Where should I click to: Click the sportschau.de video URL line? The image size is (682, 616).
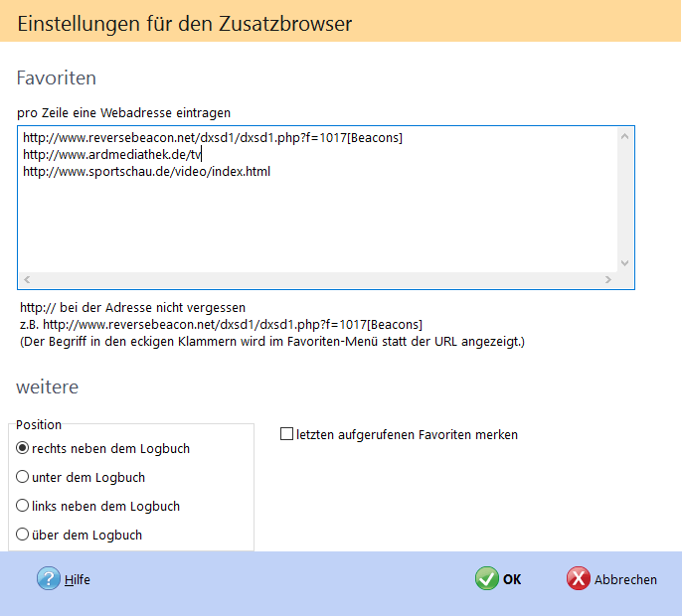(x=146, y=172)
